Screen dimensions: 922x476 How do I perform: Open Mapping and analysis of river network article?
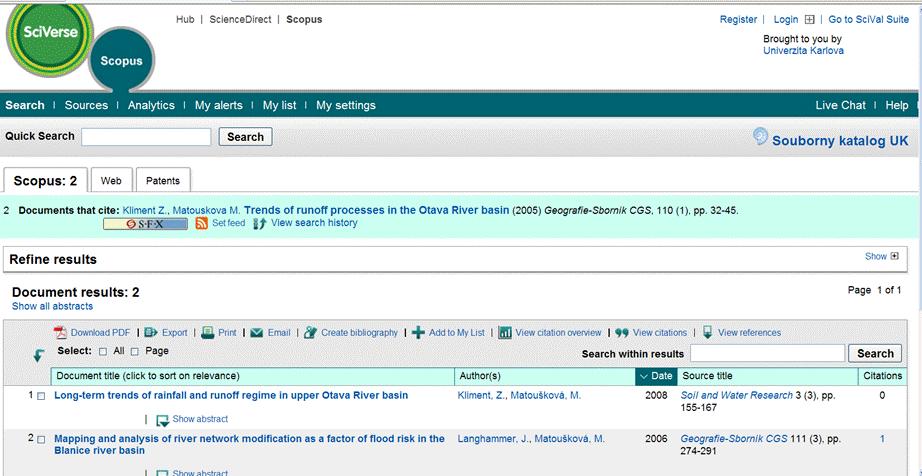coord(249,445)
